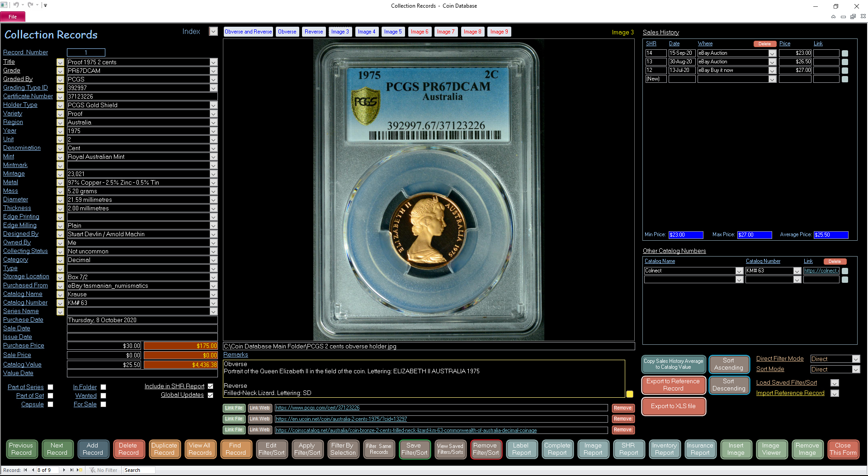
Task: Click grey square on Colnect catalog row
Action: click(x=845, y=271)
